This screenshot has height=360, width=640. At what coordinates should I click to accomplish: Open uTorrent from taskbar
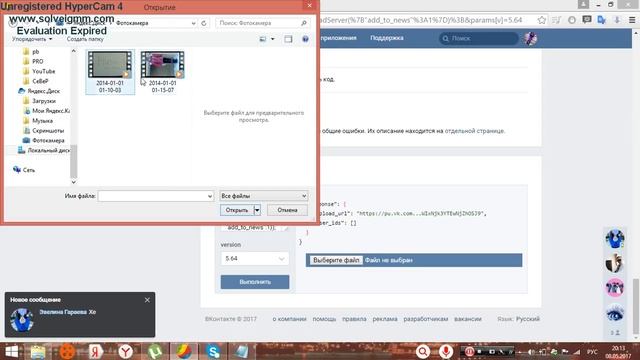click(155, 351)
